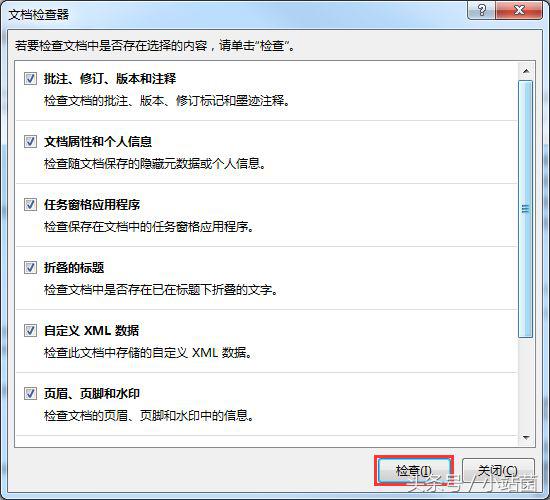Toggle 任务窗格应用程序 checkbox
The width and height of the screenshot is (550, 500).
click(30, 204)
